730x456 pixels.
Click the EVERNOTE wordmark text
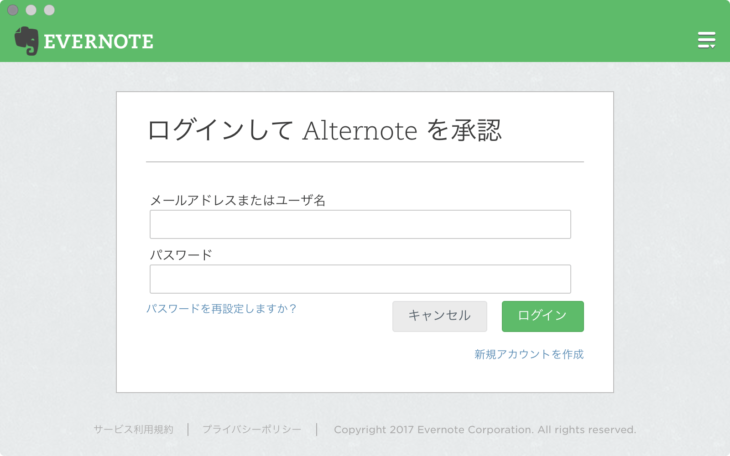tap(98, 41)
